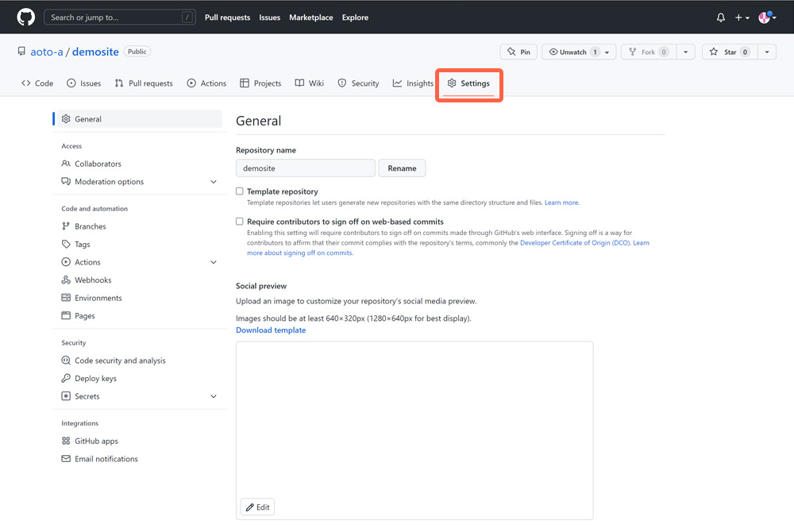794x532 pixels.
Task: Expand the sidebar Actions chevron
Action: click(214, 262)
